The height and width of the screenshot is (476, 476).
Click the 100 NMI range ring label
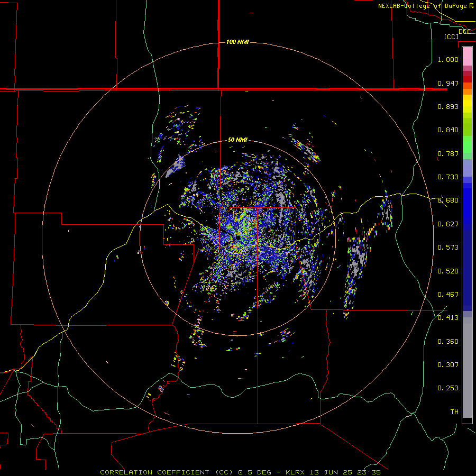click(237, 42)
